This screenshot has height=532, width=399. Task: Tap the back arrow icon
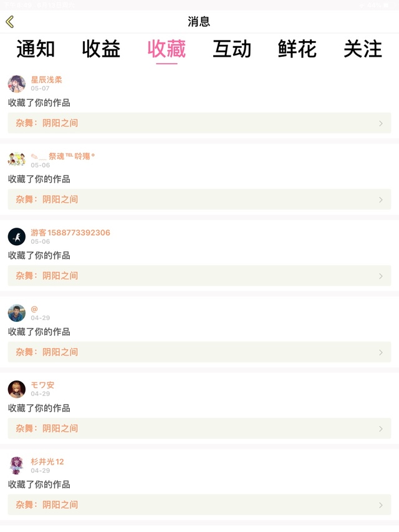pos(9,22)
